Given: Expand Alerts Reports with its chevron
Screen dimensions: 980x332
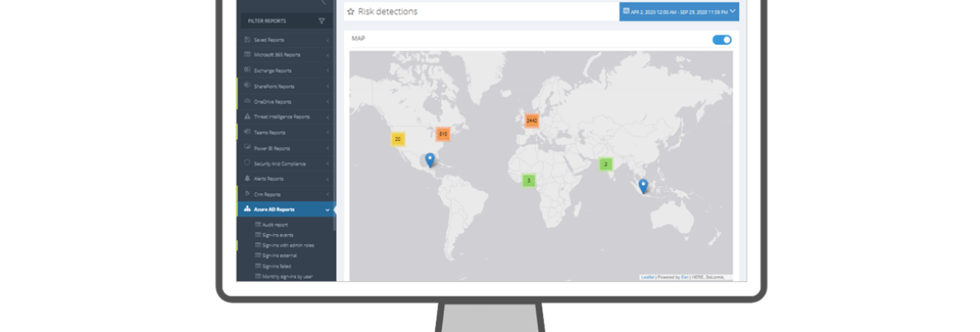Looking at the screenshot, I should (327, 179).
